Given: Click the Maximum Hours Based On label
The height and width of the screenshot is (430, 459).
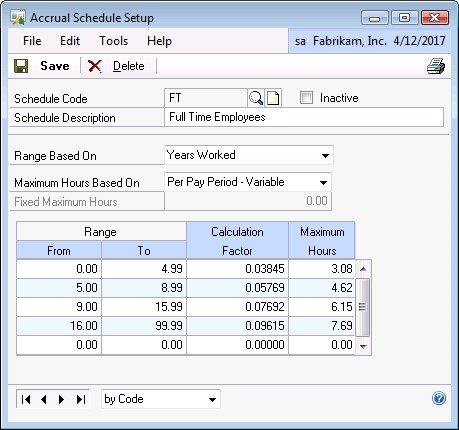Looking at the screenshot, I should (x=77, y=183).
